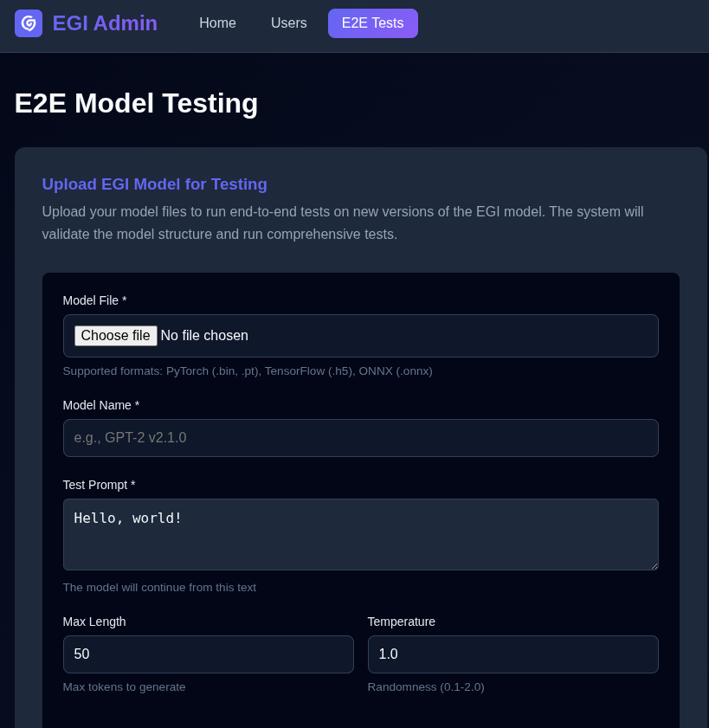The height and width of the screenshot is (728, 709).
Task: Click the Model File label
Action: point(94,300)
